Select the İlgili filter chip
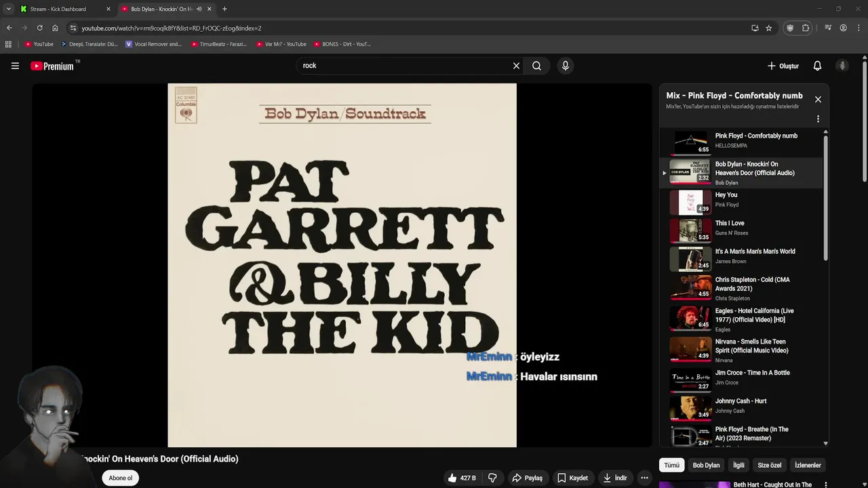 [738, 465]
